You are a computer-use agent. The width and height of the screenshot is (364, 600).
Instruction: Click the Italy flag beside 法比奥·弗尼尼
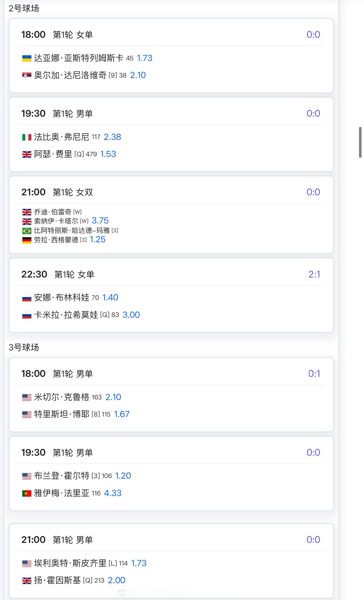pos(27,137)
